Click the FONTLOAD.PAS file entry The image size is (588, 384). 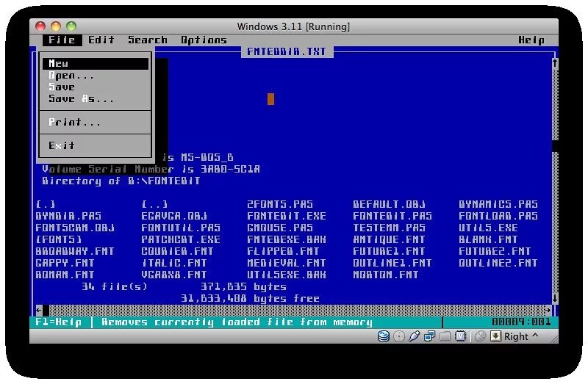coord(498,216)
